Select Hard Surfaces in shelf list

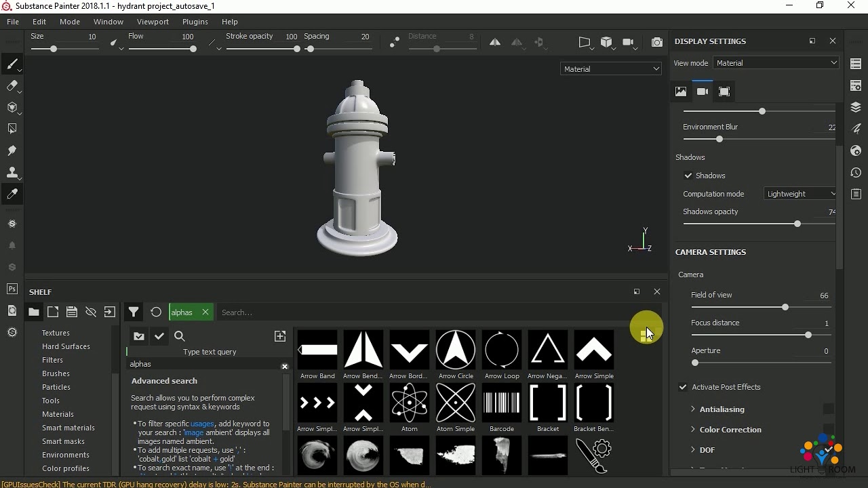coord(66,346)
